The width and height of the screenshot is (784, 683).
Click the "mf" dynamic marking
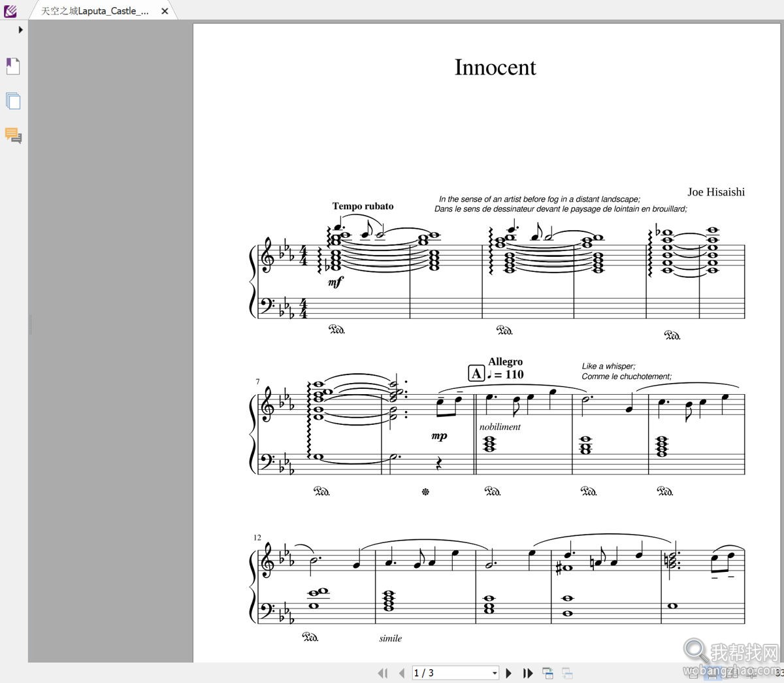[335, 282]
